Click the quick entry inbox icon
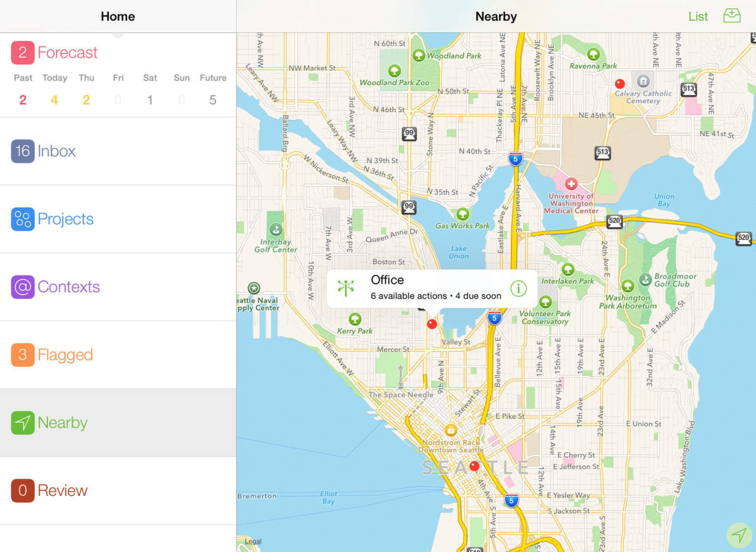 click(732, 16)
